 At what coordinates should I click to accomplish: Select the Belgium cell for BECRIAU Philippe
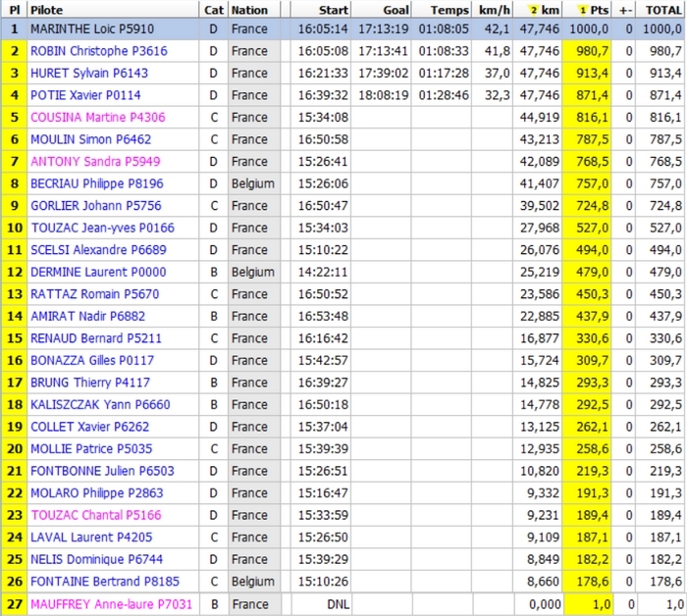(253, 183)
